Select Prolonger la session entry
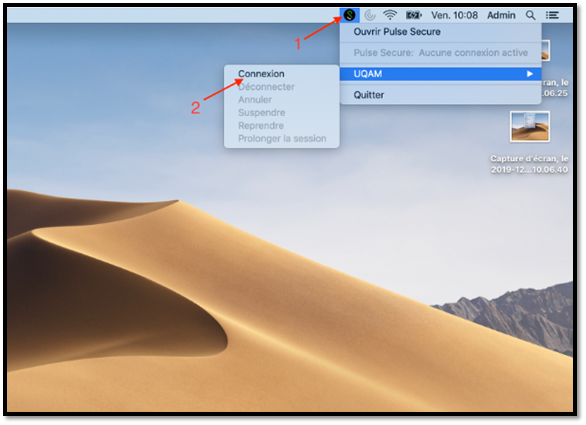This screenshot has width=586, height=425. pyautogui.click(x=281, y=139)
